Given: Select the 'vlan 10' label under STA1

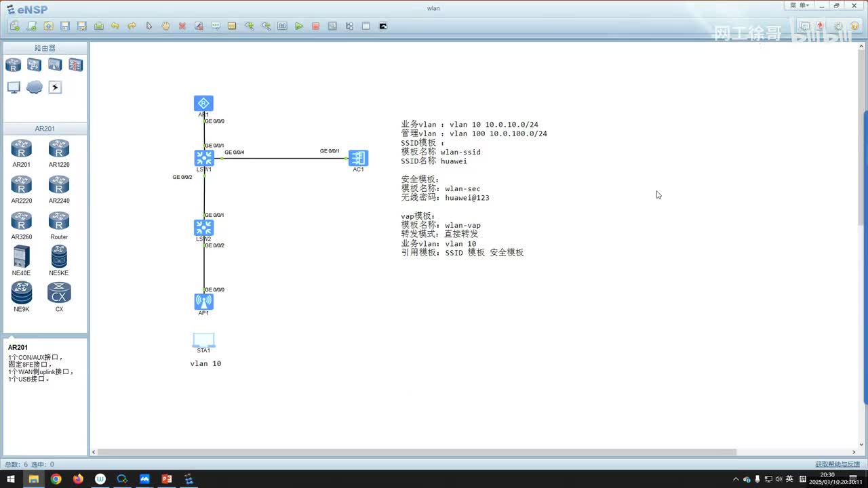Looking at the screenshot, I should click(x=205, y=364).
